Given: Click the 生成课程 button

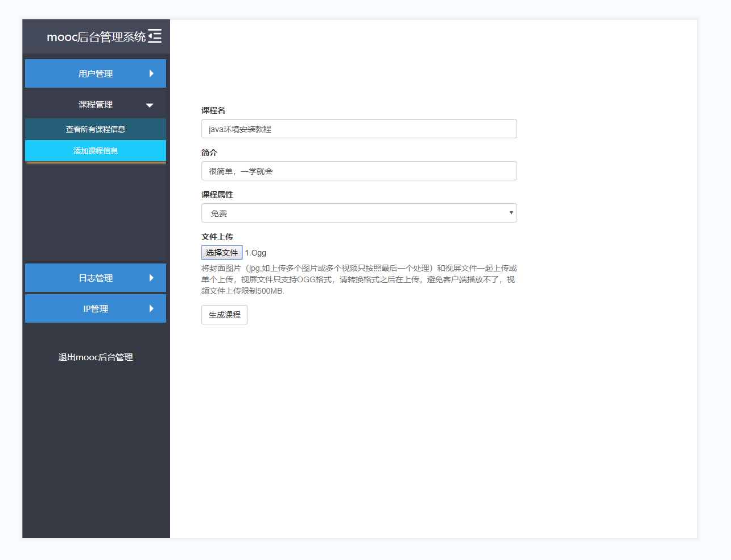Looking at the screenshot, I should (224, 314).
